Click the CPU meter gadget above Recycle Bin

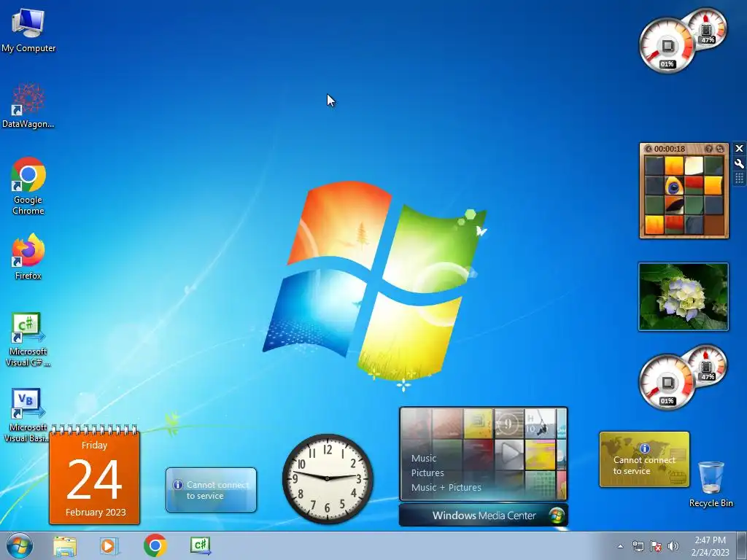tap(681, 377)
